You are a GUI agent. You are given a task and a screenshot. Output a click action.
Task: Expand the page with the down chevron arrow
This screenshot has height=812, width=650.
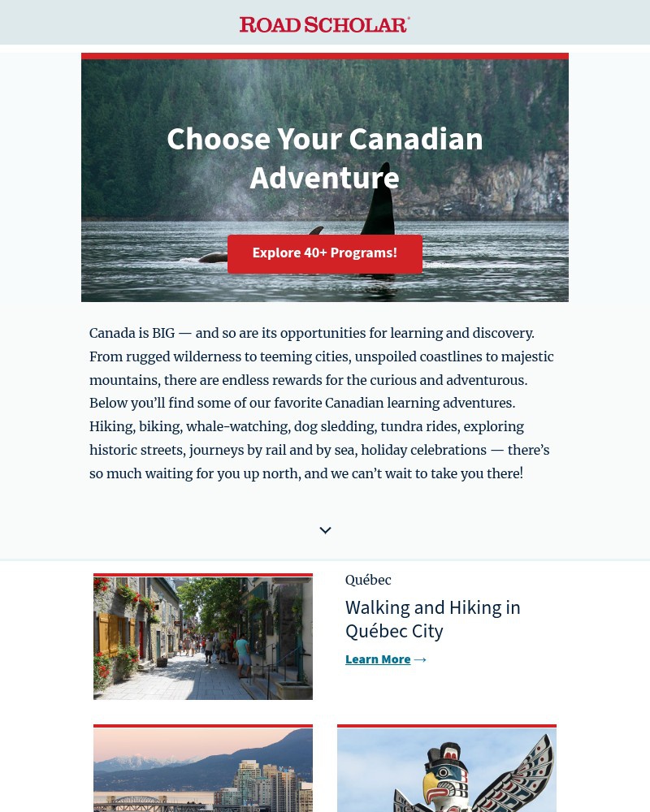pos(325,530)
